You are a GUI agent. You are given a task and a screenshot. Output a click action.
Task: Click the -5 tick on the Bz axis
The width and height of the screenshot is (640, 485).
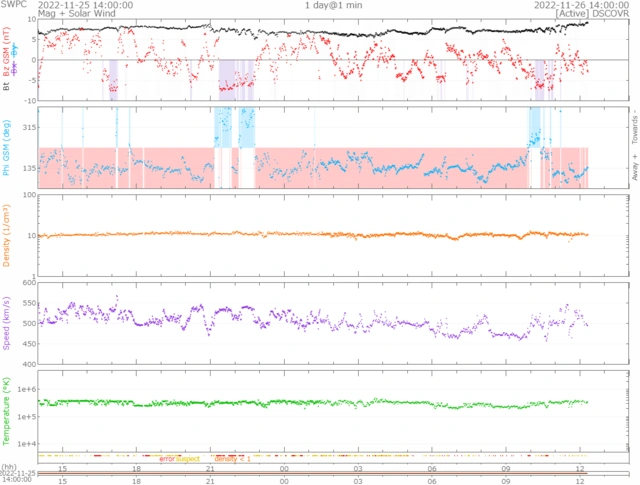pos(32,80)
